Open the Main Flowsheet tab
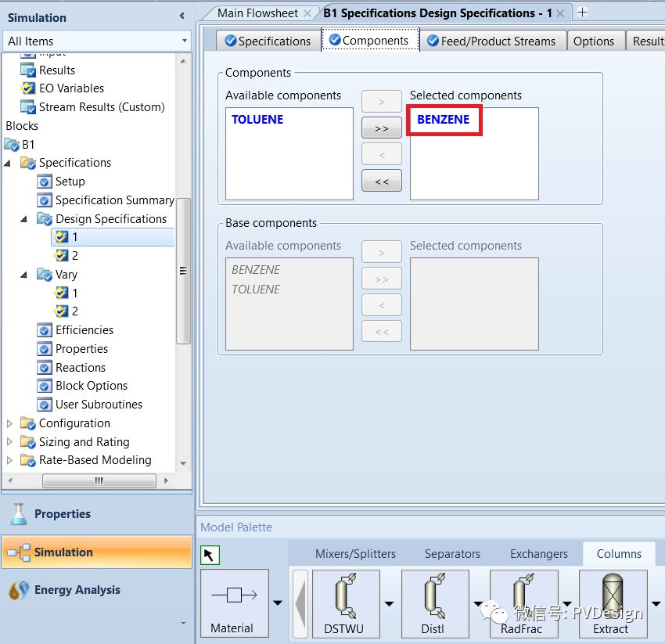This screenshot has height=644, width=665. (x=258, y=13)
